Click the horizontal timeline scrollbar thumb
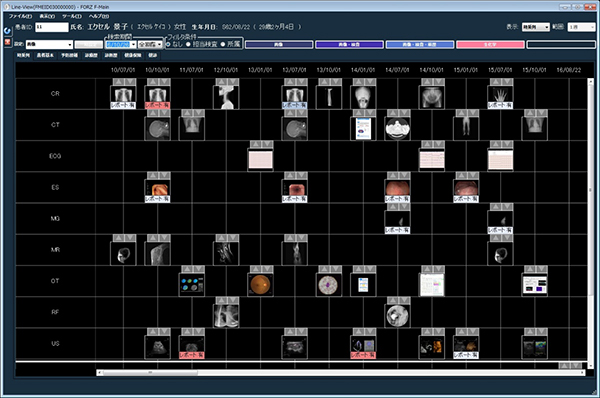Viewport: 600px width, 398px height. tap(150, 372)
